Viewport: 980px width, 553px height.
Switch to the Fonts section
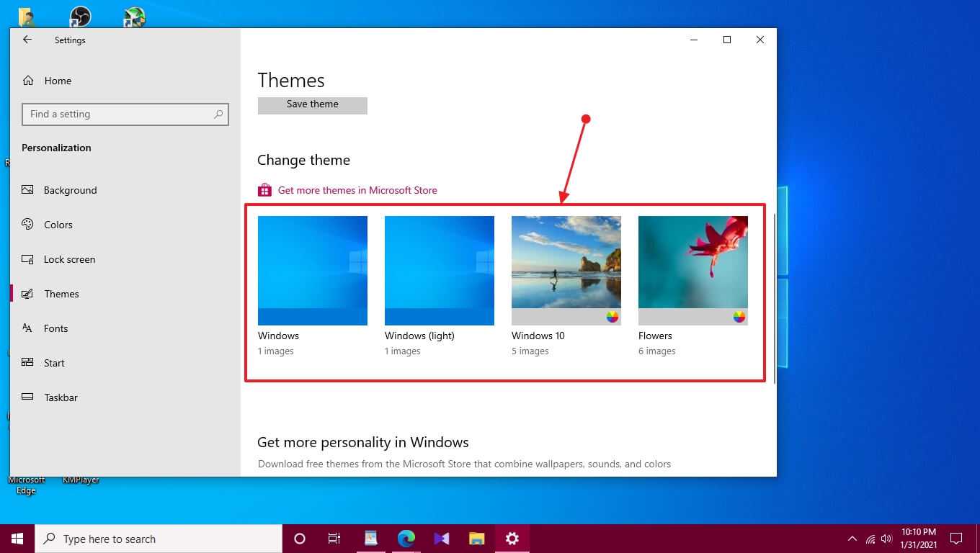[55, 328]
